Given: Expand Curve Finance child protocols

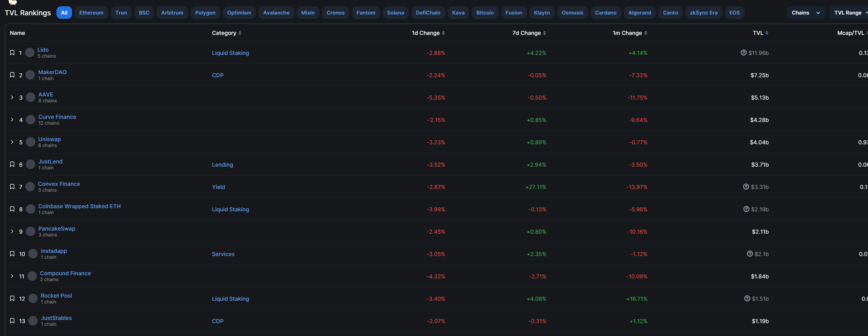Looking at the screenshot, I should (12, 120).
